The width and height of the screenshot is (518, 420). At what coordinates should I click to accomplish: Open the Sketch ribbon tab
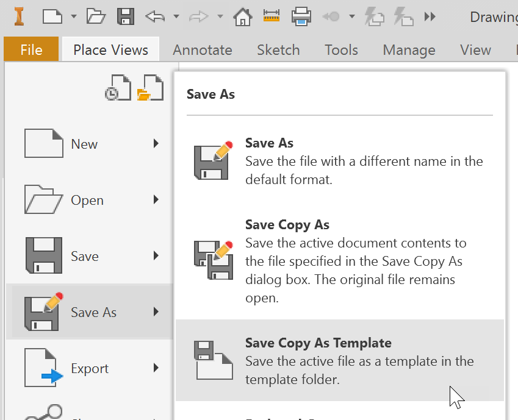tap(278, 50)
